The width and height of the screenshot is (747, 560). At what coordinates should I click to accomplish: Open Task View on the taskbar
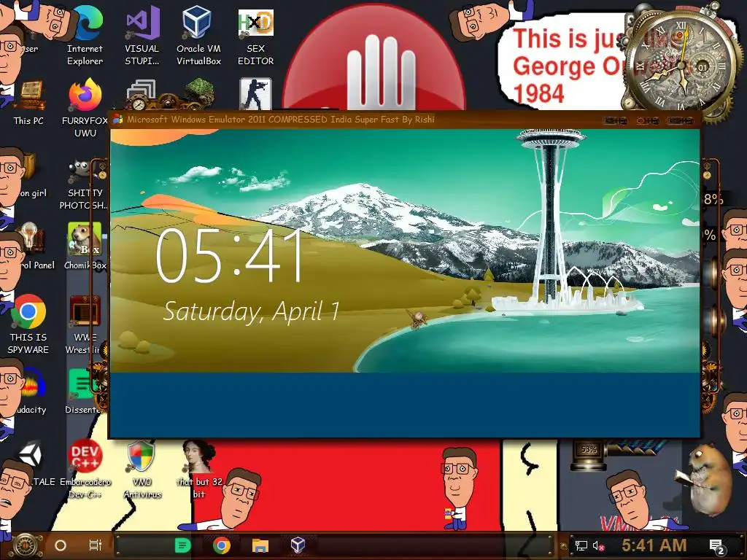pyautogui.click(x=96, y=545)
